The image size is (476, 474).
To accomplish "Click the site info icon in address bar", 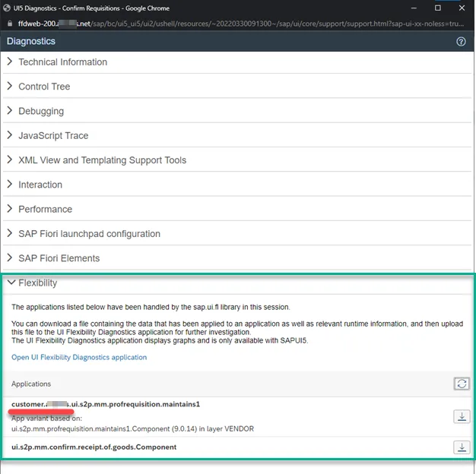I will click(8, 24).
